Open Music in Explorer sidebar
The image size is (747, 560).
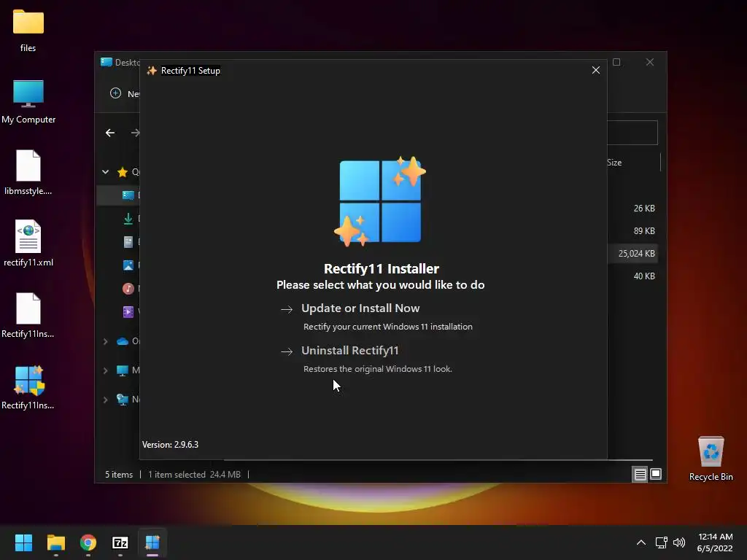(x=128, y=289)
